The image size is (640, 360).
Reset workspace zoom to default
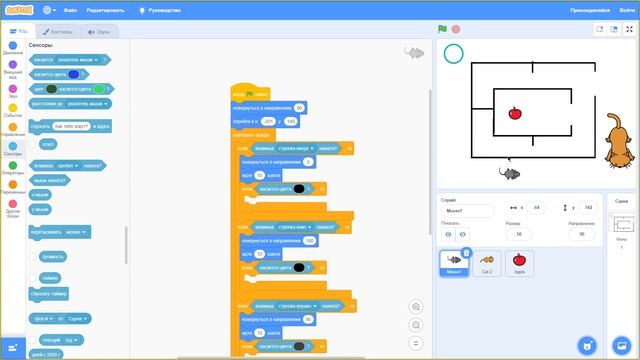point(416,343)
